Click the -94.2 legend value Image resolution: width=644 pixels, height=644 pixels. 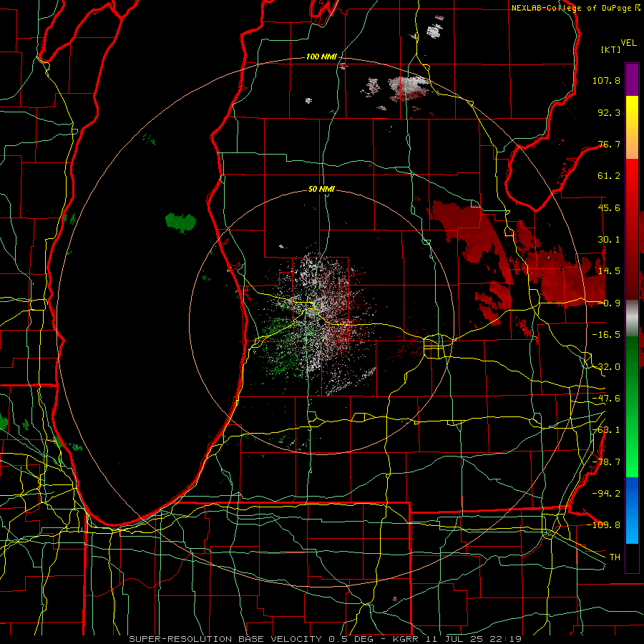pyautogui.click(x=606, y=493)
